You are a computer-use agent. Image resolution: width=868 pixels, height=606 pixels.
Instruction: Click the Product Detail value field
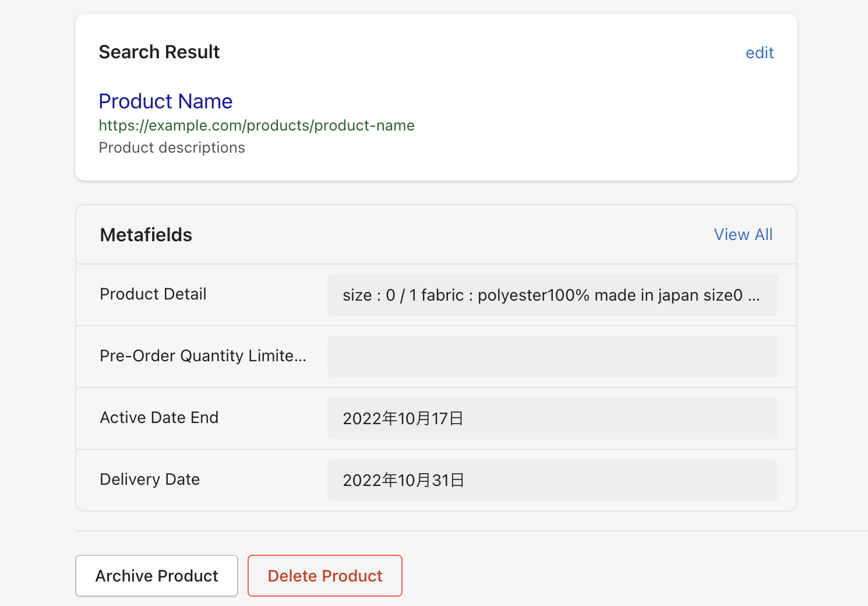(552, 295)
